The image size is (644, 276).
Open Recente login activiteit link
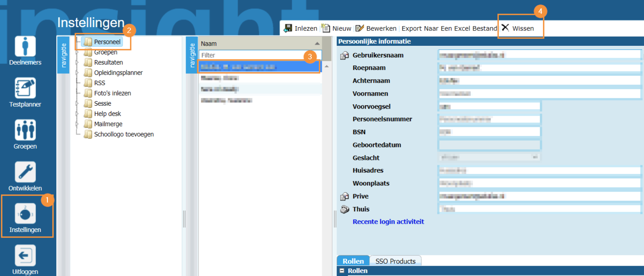click(x=388, y=221)
